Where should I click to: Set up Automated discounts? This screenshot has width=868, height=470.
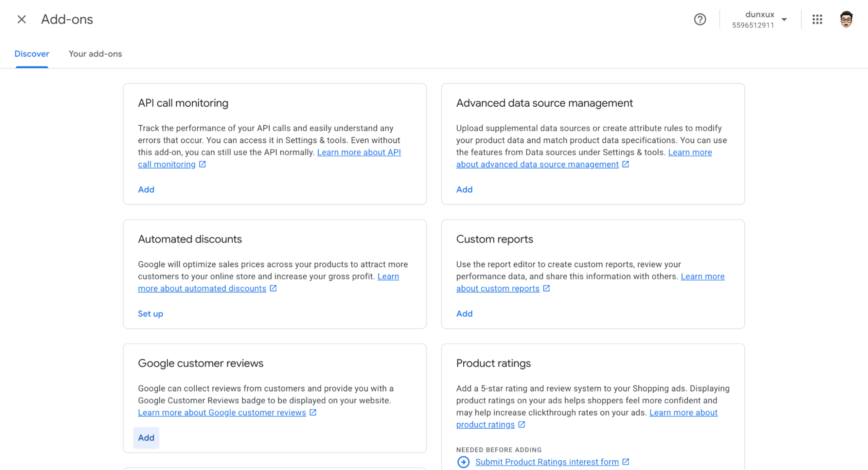click(x=150, y=314)
